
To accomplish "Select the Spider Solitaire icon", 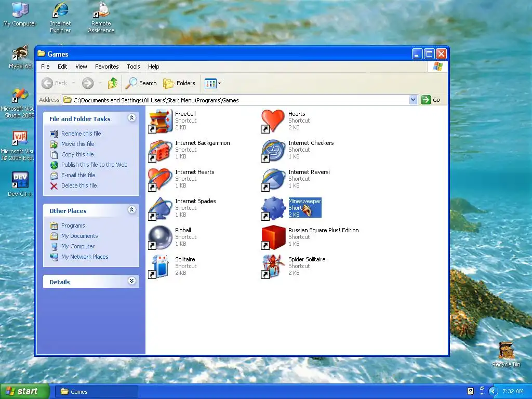I will 273,267.
